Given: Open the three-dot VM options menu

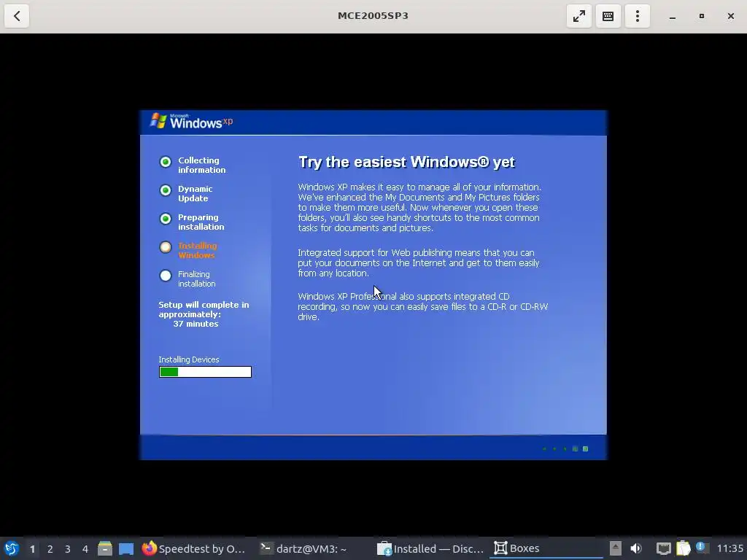Looking at the screenshot, I should click(x=638, y=16).
